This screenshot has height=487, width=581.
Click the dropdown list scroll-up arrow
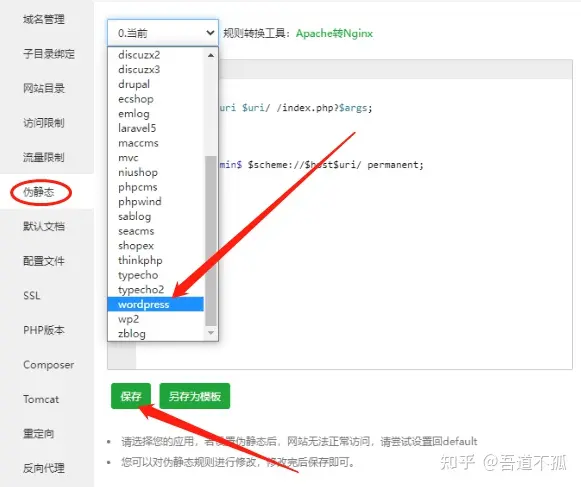(x=211, y=55)
